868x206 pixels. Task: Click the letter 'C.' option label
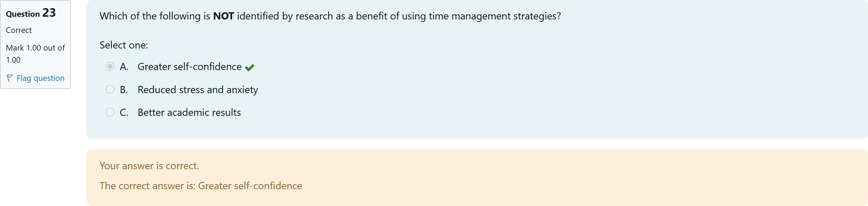point(124,112)
